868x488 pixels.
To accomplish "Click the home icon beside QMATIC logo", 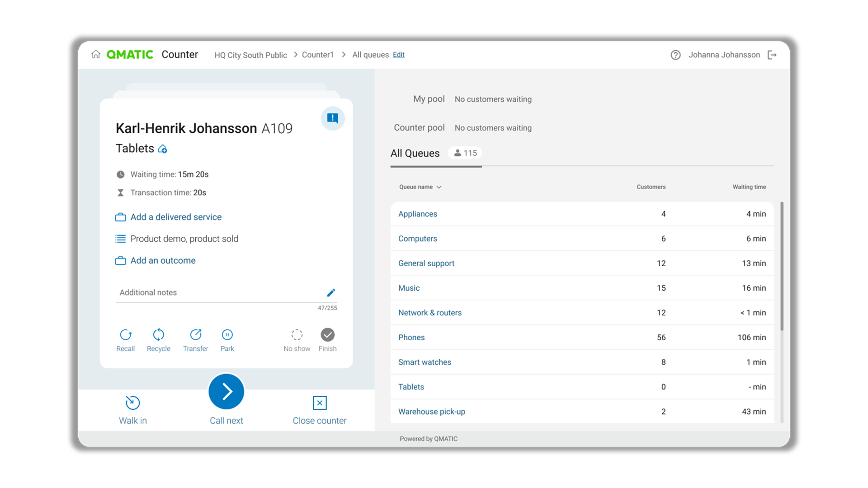I will pos(95,55).
